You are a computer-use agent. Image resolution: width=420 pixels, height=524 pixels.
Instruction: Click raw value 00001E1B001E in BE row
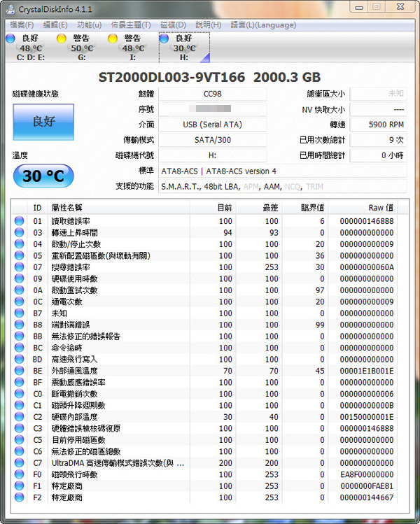367,371
